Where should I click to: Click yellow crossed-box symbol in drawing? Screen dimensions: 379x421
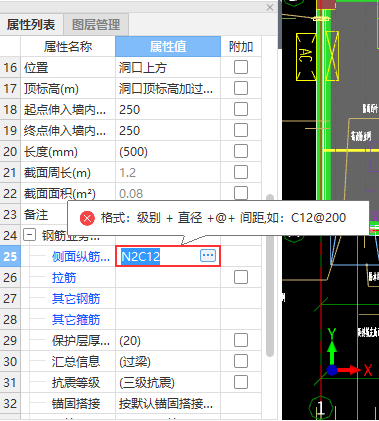[332, 56]
